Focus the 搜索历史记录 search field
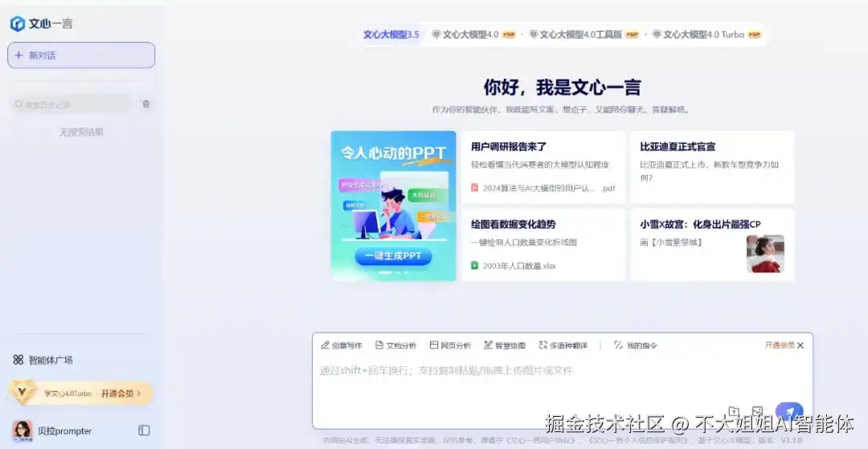The width and height of the screenshot is (868, 449). (x=71, y=104)
